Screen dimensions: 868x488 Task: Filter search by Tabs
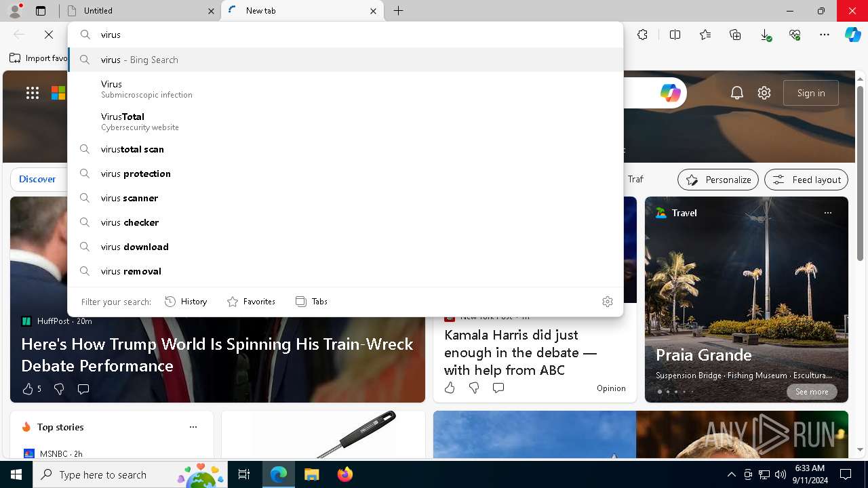(311, 302)
